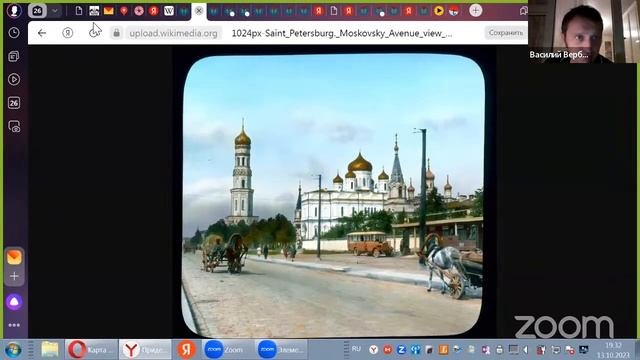
Task: Click the Yandex Y tray icon
Action: point(373,349)
